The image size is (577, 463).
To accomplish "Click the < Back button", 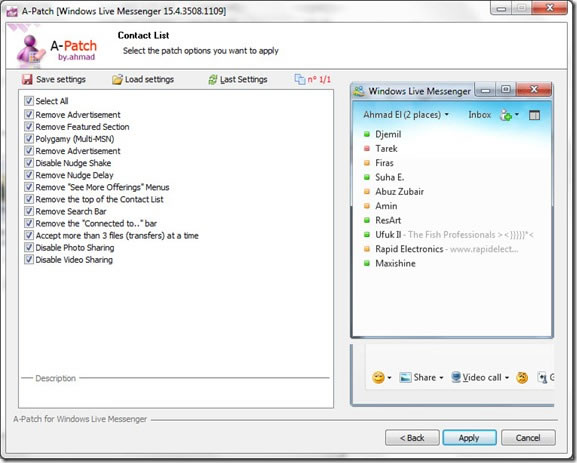I will (x=412, y=438).
